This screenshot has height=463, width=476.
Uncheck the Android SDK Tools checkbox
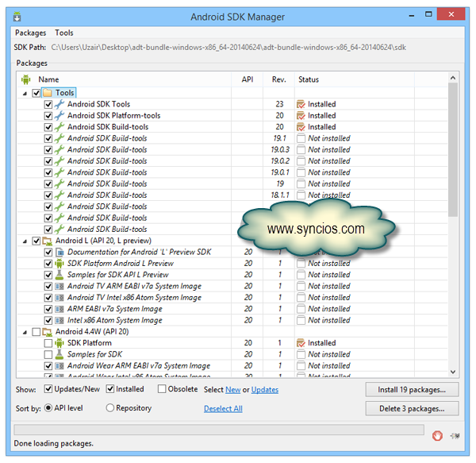48,104
